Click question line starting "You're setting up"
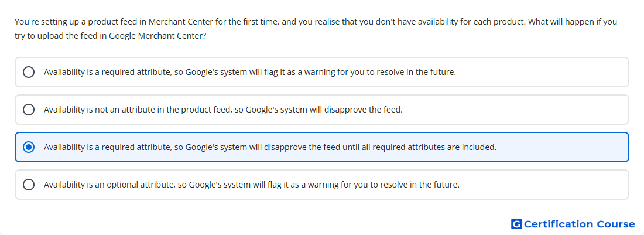This screenshot has width=644, height=235. (316, 21)
